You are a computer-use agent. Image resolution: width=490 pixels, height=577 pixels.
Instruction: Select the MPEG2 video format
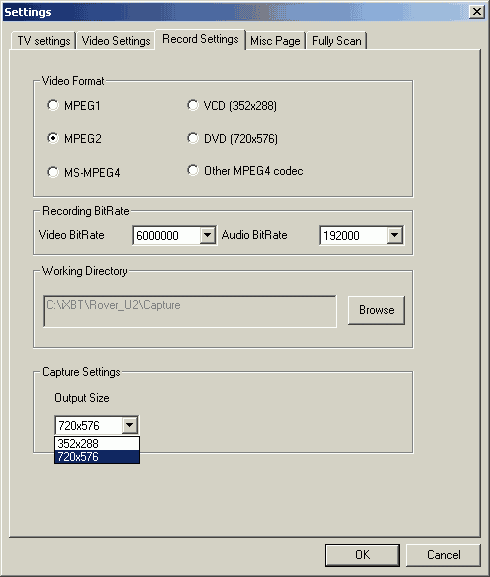point(53,138)
